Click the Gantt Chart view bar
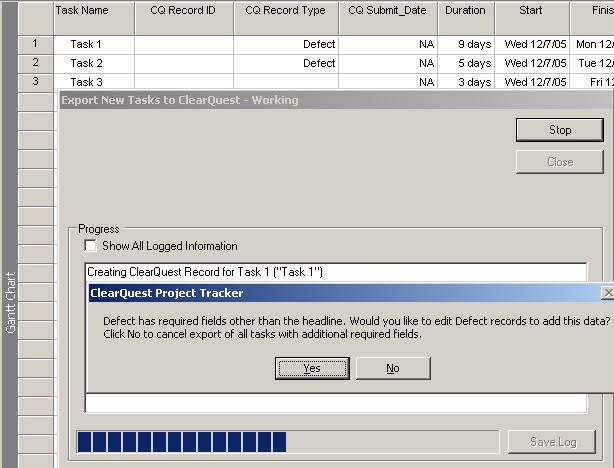Screen dimensions: 614x468 pos(10,235)
